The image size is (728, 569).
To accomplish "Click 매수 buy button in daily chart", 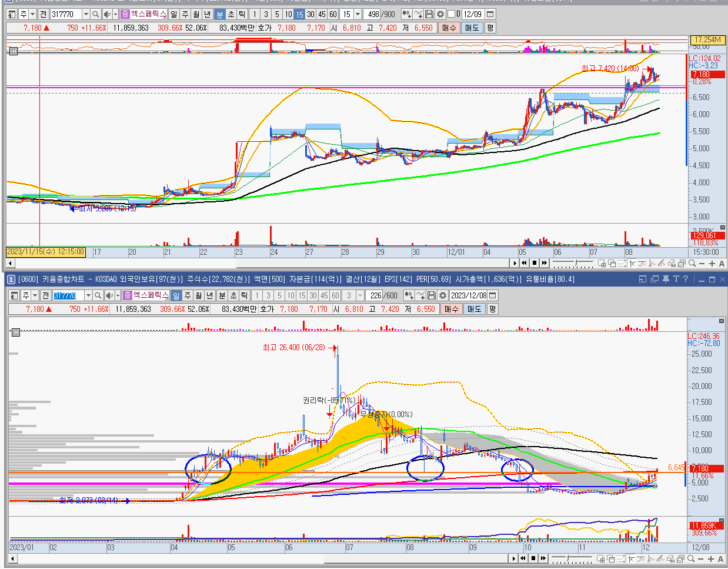I will point(451,308).
